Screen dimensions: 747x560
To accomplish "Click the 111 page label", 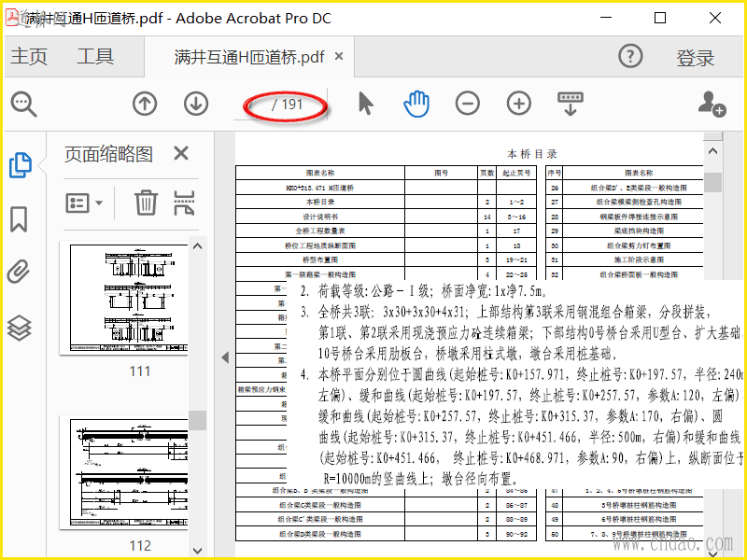I will (139, 371).
